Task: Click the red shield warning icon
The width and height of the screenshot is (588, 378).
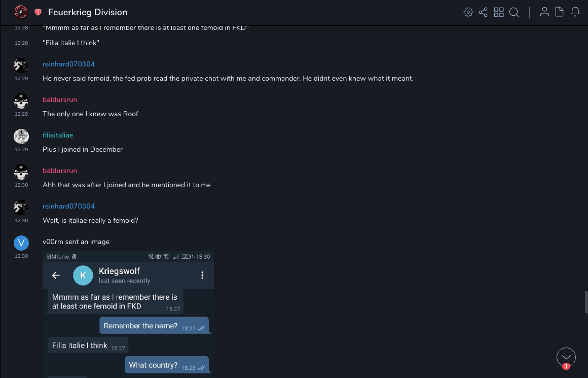Action: coord(38,12)
